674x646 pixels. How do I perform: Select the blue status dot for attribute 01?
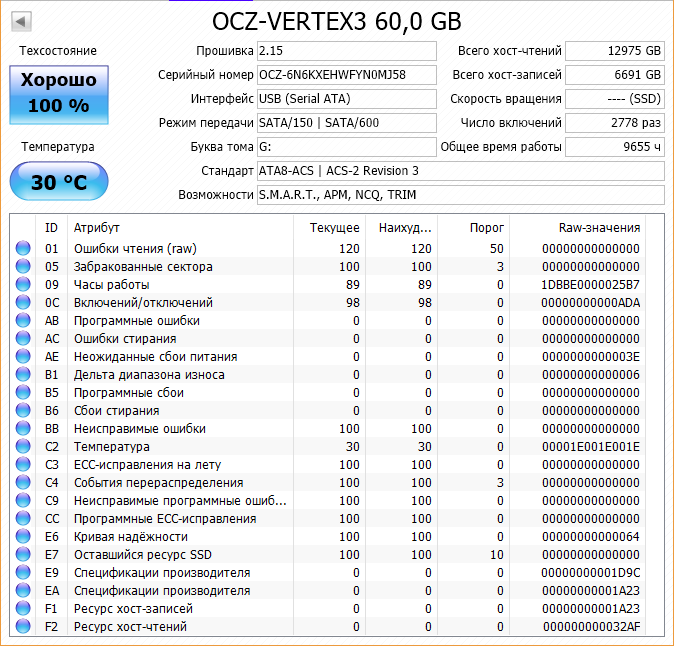click(x=23, y=248)
